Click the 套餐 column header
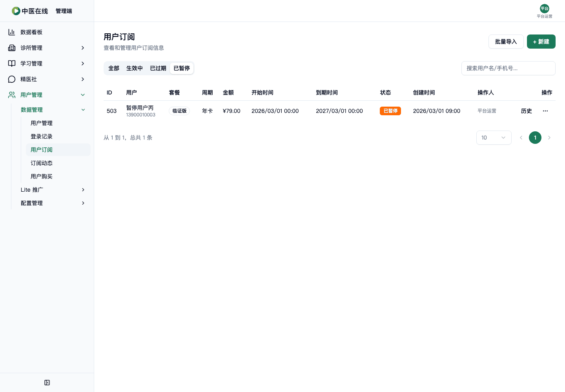 pyautogui.click(x=174, y=93)
